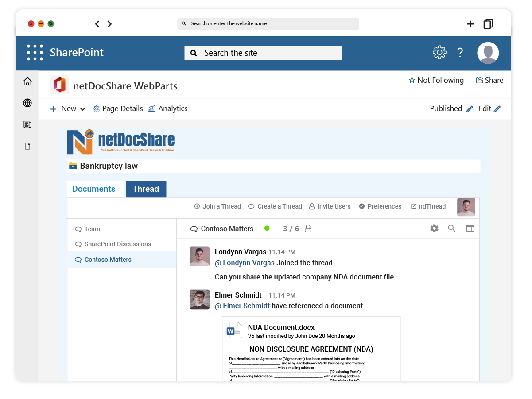Open the SharePoint settings gear
532x399 pixels.
439,53
